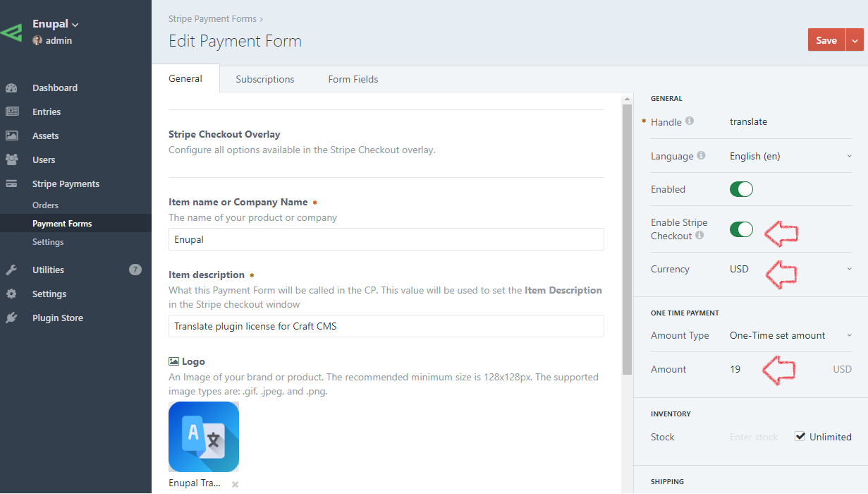Open Plugin Store from the sidebar
868x494 pixels.
[x=58, y=318]
